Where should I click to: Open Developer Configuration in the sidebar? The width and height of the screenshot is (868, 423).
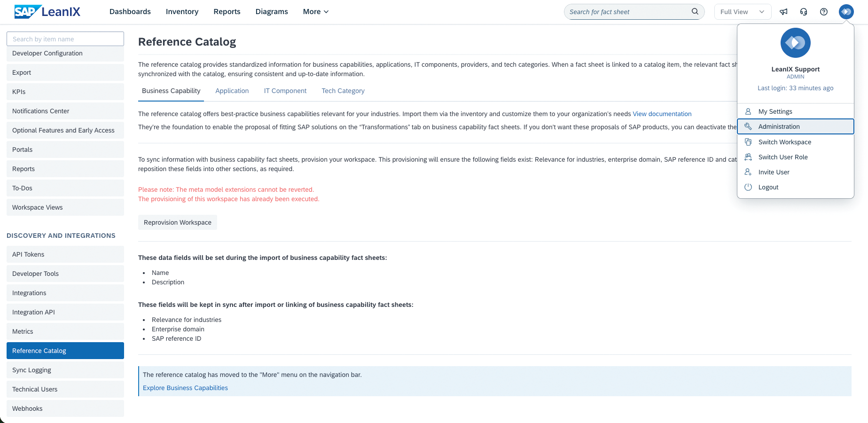pos(65,53)
